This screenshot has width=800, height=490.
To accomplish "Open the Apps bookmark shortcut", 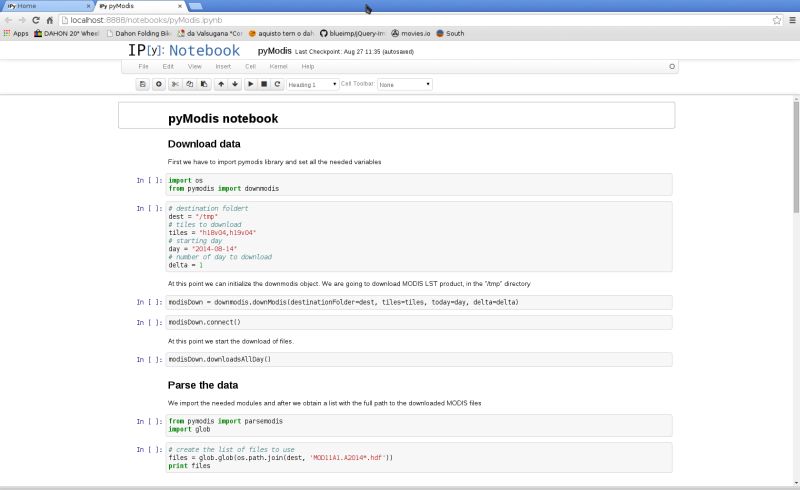I will 16,33.
